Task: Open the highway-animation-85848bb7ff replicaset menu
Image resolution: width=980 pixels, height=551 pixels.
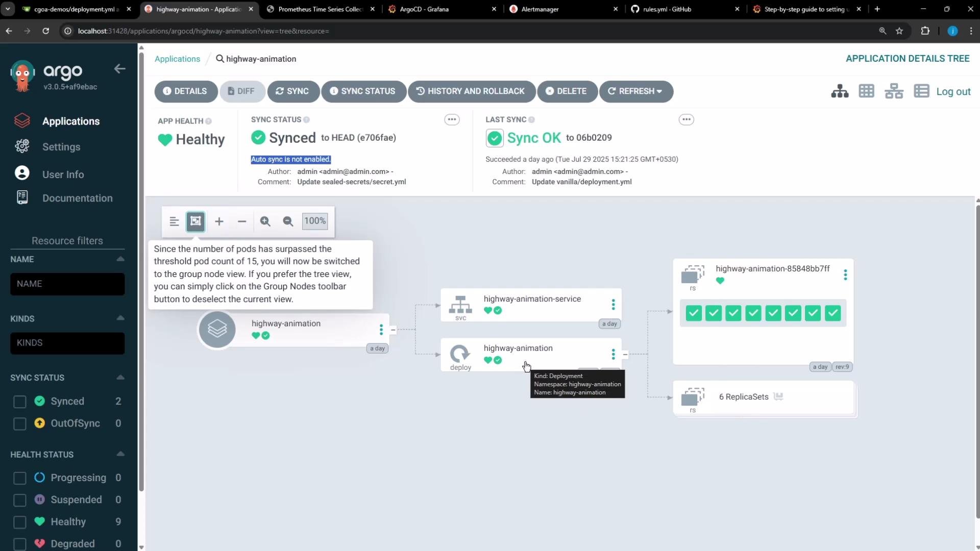Action: pyautogui.click(x=845, y=275)
